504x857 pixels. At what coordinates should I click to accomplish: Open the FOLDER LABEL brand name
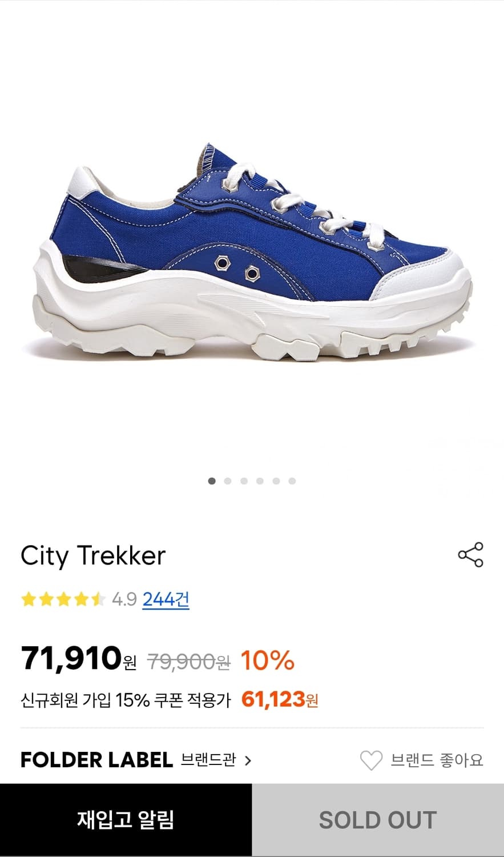click(x=96, y=760)
